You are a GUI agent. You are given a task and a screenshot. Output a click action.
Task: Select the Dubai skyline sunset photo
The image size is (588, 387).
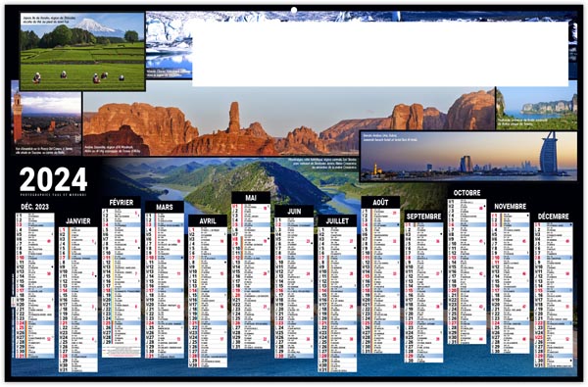(468, 156)
